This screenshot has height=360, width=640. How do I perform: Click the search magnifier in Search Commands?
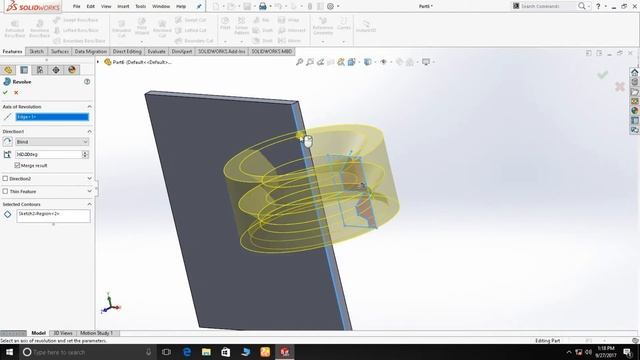coord(582,6)
